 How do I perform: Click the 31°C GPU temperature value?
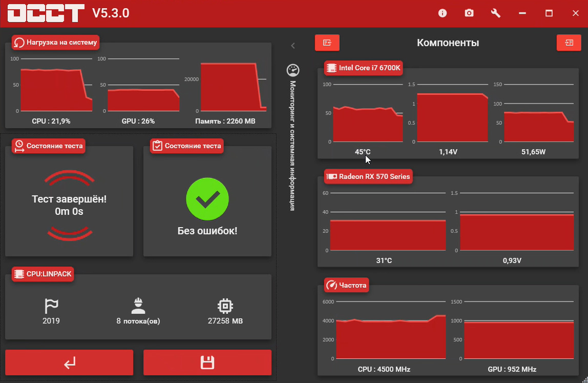point(384,260)
